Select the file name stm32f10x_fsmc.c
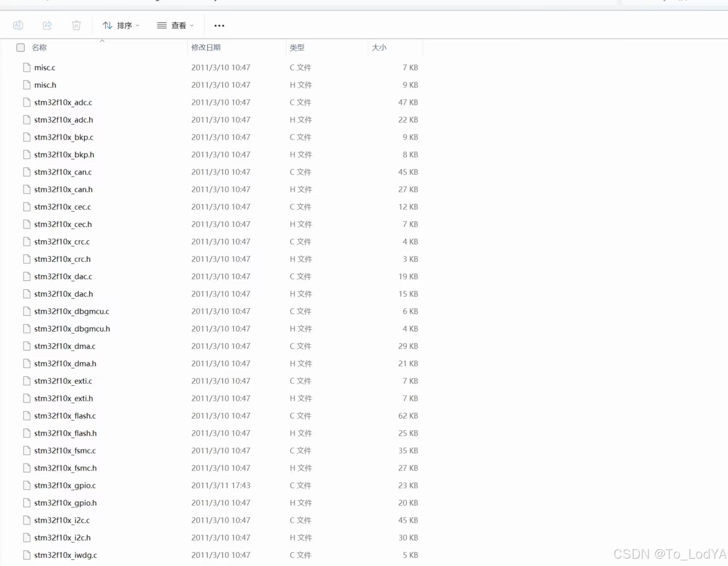The width and height of the screenshot is (728, 566). point(65,451)
